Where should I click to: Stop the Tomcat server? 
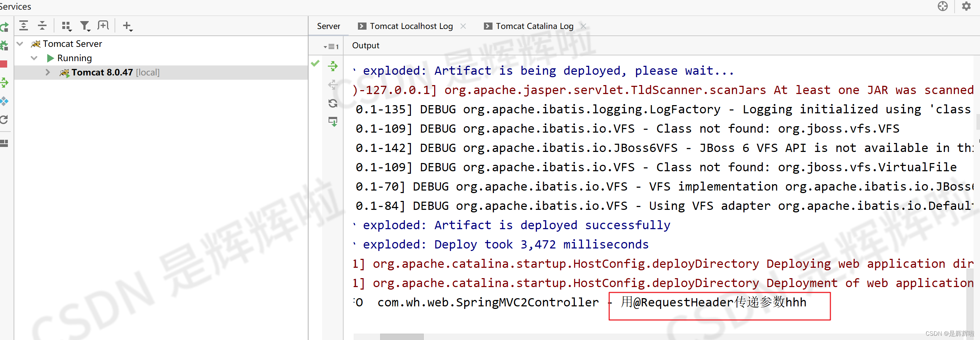click(5, 64)
